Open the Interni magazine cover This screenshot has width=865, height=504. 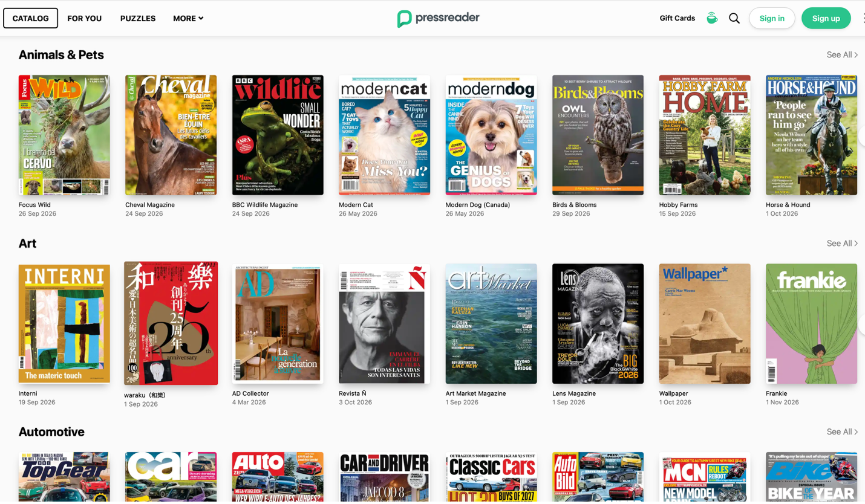tap(64, 324)
